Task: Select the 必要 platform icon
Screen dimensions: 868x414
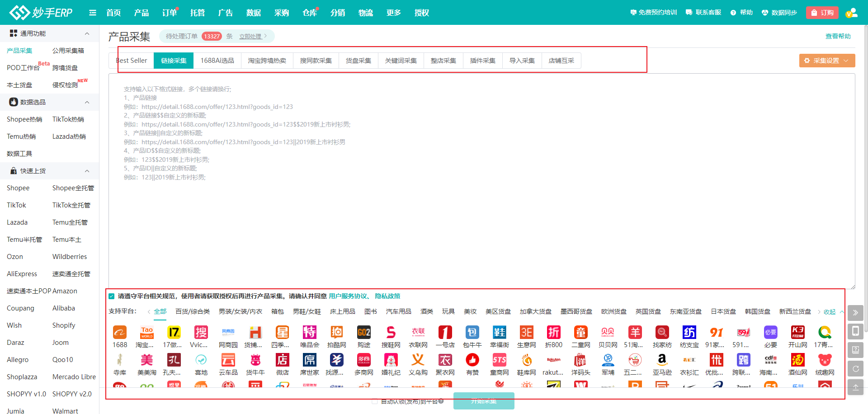Action: [771, 333]
